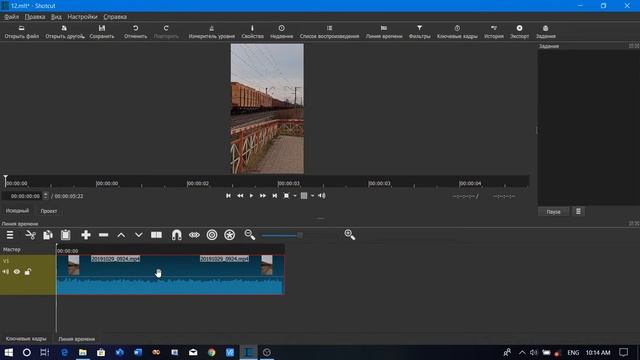640x360 pixels.
Task: Lift clip with the up chevron icon
Action: pos(121,235)
